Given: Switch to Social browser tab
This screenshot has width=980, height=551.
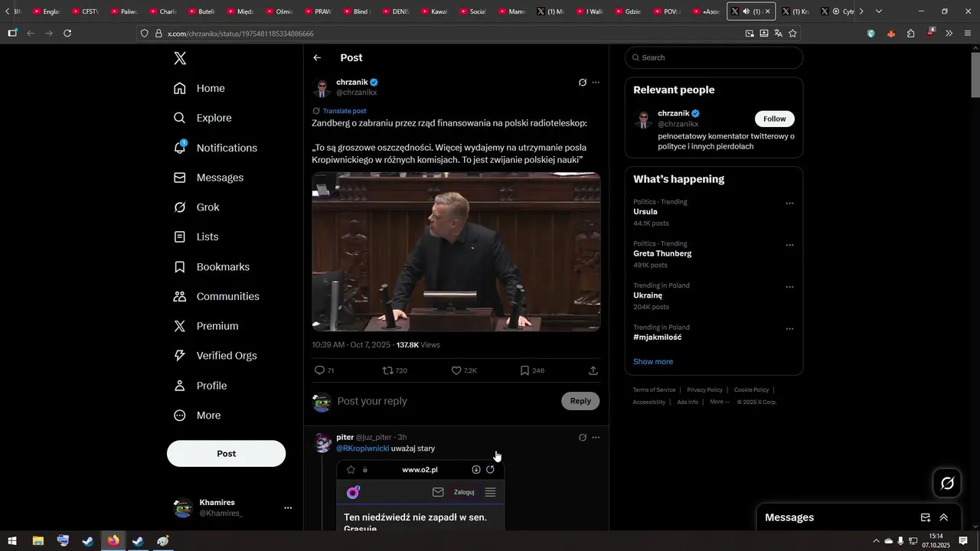Looking at the screenshot, I should point(472,11).
